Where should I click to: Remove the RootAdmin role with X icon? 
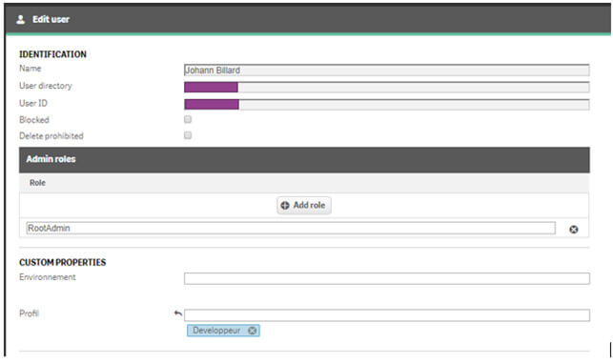click(574, 230)
